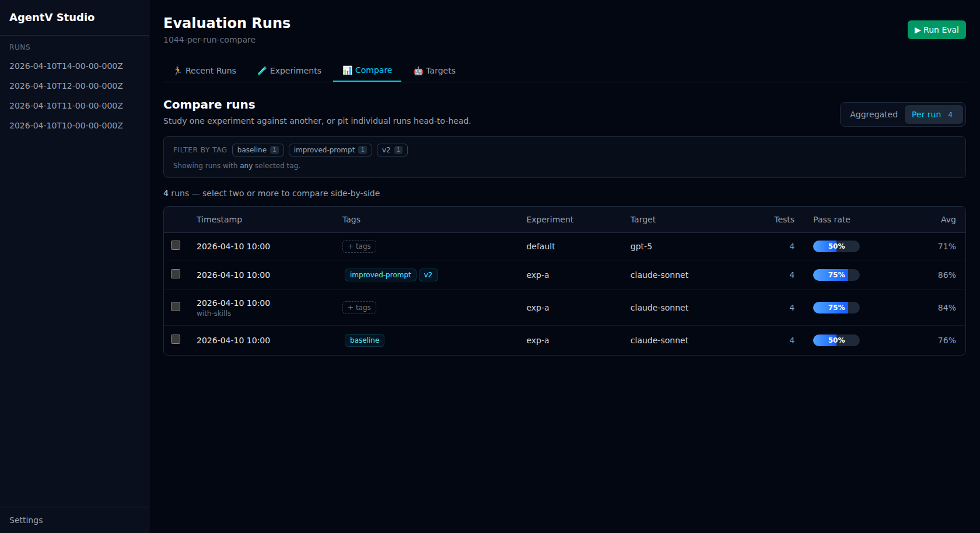Viewport: 980px width, 533px height.
Task: Click the robot icon next to Targets
Action: coord(418,70)
